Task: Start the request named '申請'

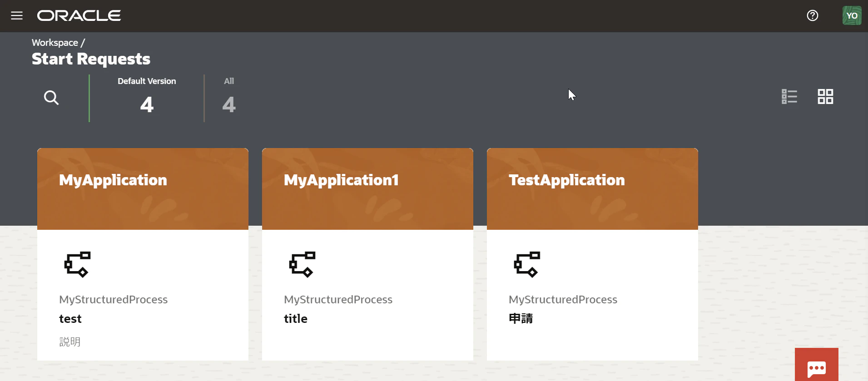Action: (521, 319)
